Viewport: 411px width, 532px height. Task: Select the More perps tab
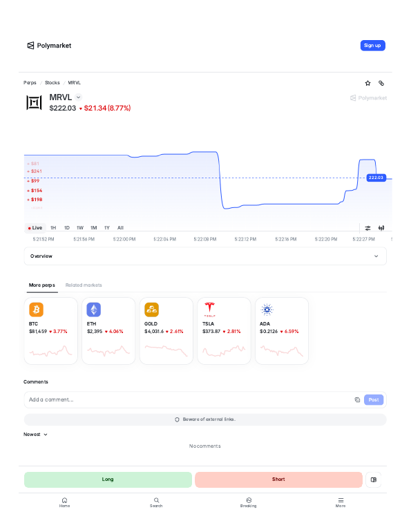(41, 285)
